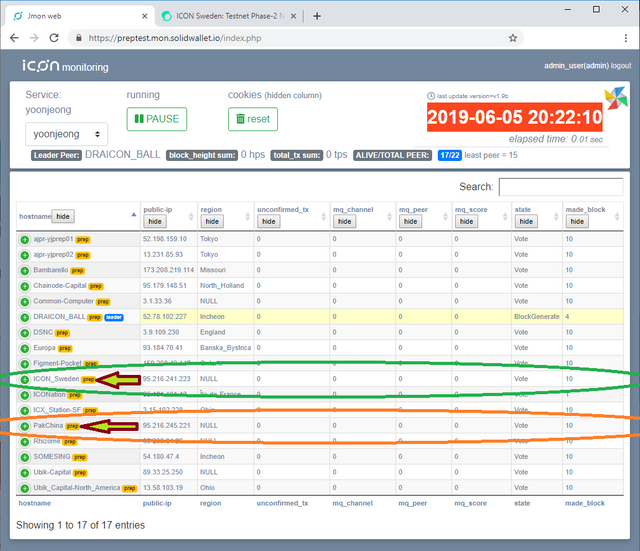
Task: Bookmark page with the star icon
Action: pyautogui.click(x=513, y=38)
